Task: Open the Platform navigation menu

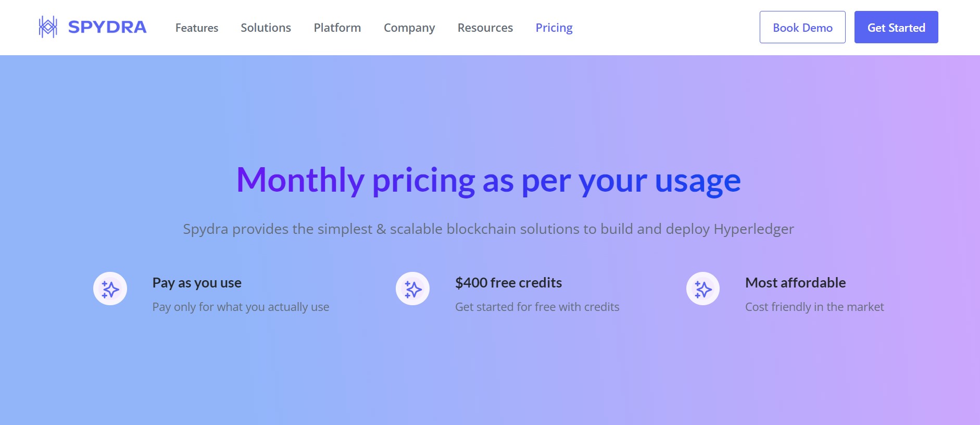Action: 337,28
